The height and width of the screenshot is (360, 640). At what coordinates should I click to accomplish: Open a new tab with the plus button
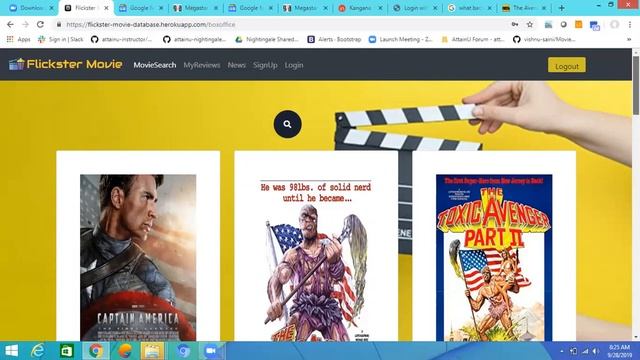[x=562, y=8]
